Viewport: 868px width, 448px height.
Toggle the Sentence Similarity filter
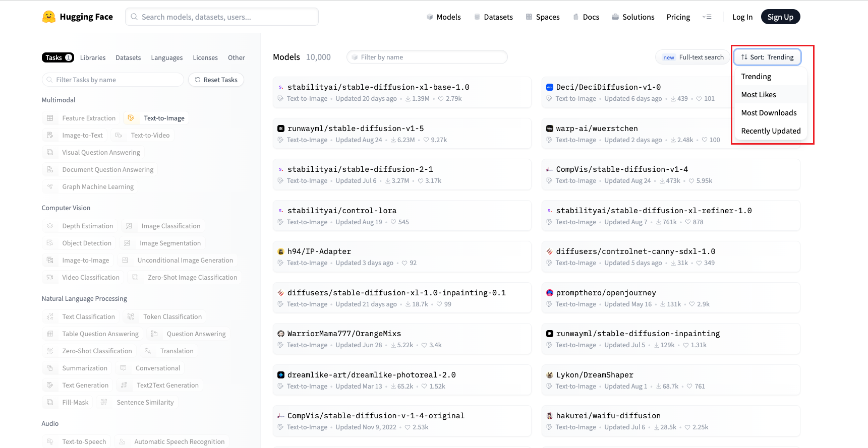click(138, 402)
